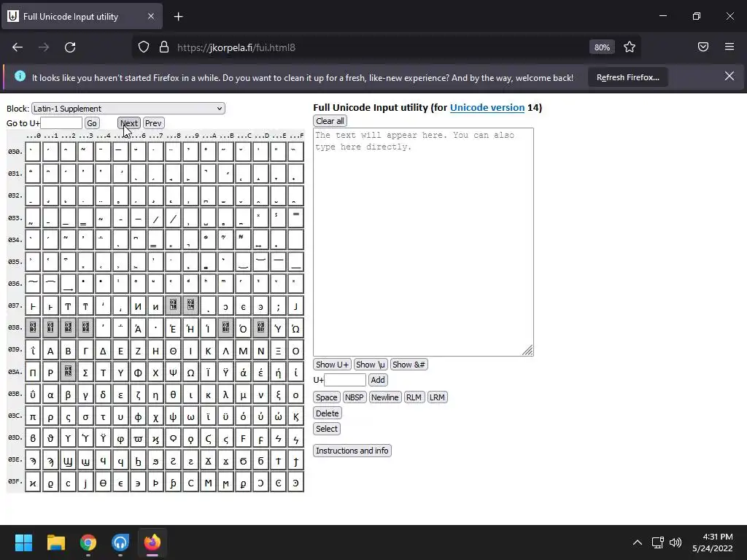Open the Firefox hamburger menu
Image resolution: width=747 pixels, height=560 pixels.
click(729, 47)
